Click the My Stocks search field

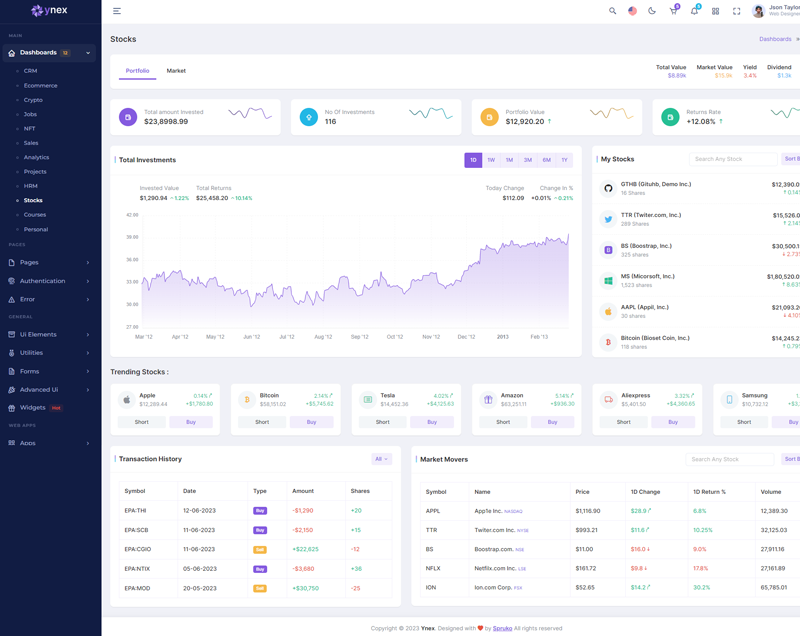(732, 159)
